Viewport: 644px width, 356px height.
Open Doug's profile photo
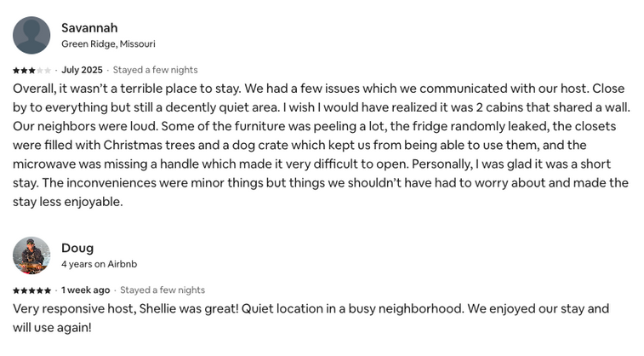coord(31,256)
